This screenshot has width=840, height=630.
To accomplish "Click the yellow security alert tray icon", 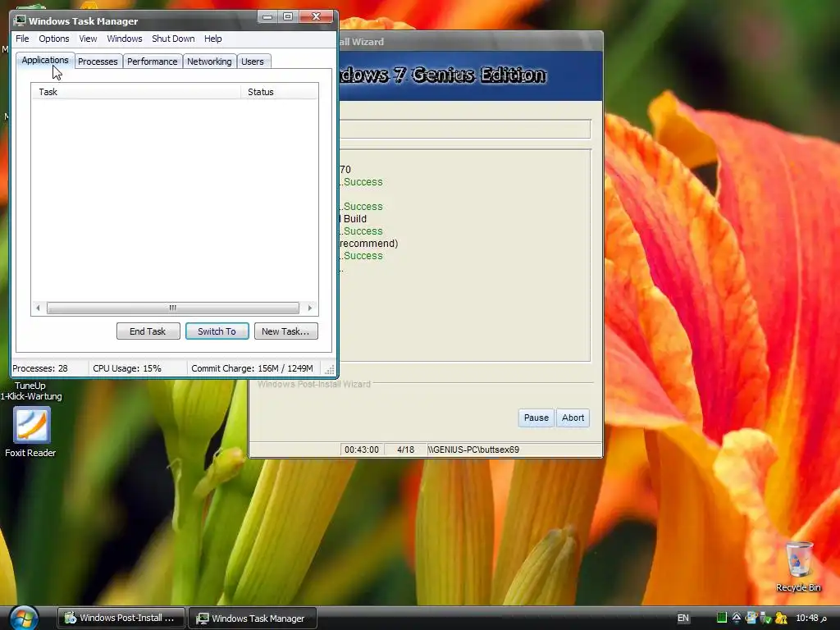I will tap(781, 618).
